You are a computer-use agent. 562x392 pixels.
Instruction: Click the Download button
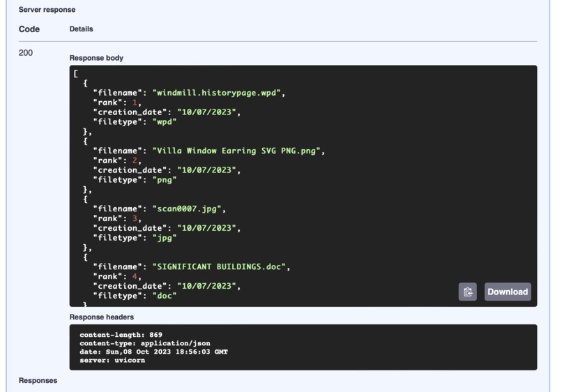pos(508,292)
